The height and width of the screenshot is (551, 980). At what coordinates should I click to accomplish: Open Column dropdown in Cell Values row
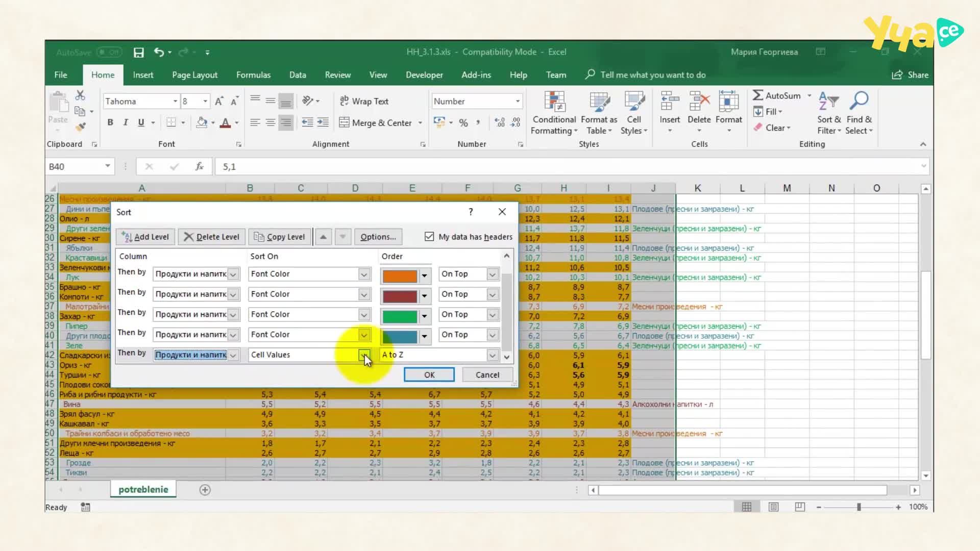point(233,355)
